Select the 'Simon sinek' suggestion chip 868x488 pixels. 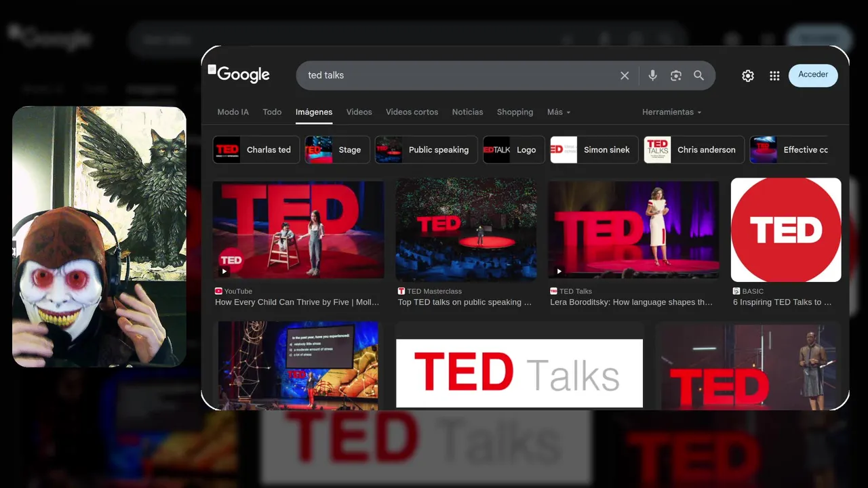(594, 150)
